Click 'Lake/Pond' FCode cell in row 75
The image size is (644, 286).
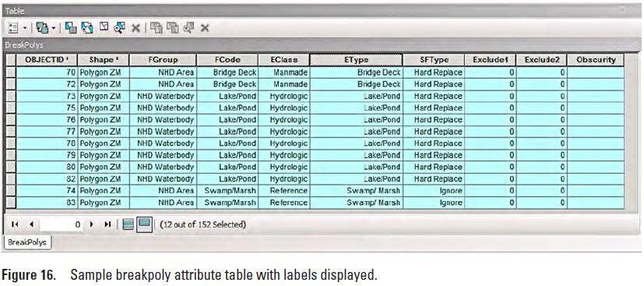(x=227, y=108)
